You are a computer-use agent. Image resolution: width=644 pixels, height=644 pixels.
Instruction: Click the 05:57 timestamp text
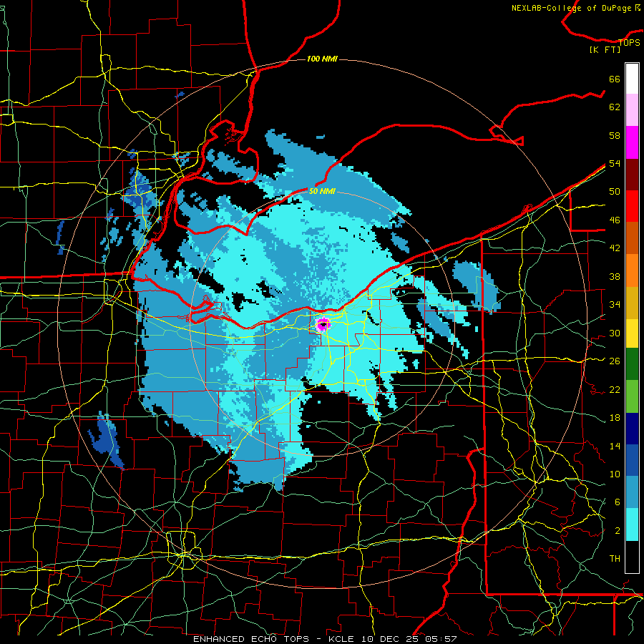pos(442,639)
